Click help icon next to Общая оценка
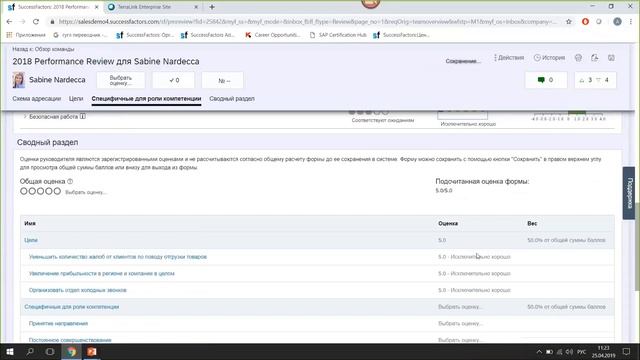 [x=70, y=181]
